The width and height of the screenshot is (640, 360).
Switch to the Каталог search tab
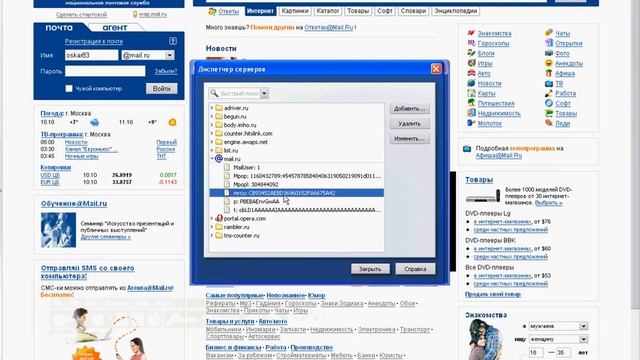pyautogui.click(x=328, y=11)
